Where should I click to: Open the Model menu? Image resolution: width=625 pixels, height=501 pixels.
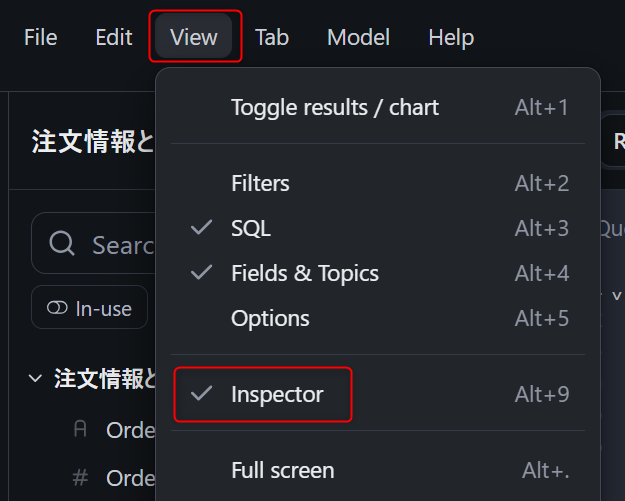(358, 38)
